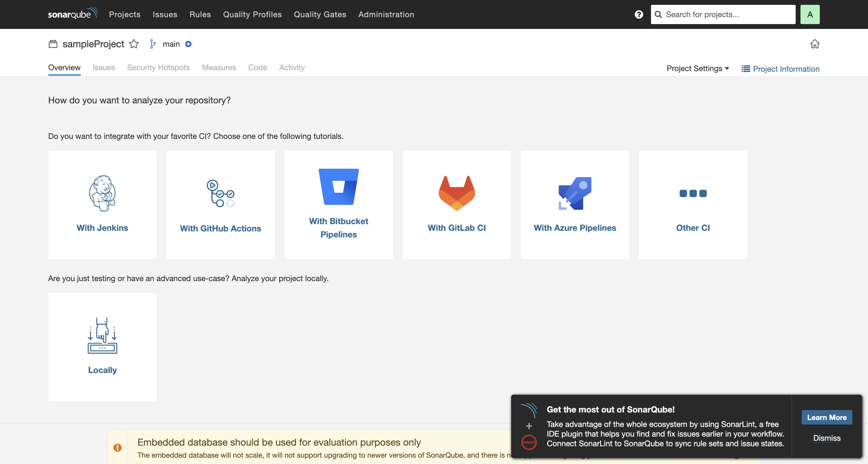Image resolution: width=868 pixels, height=464 pixels.
Task: Open the Administration section
Action: click(x=386, y=14)
